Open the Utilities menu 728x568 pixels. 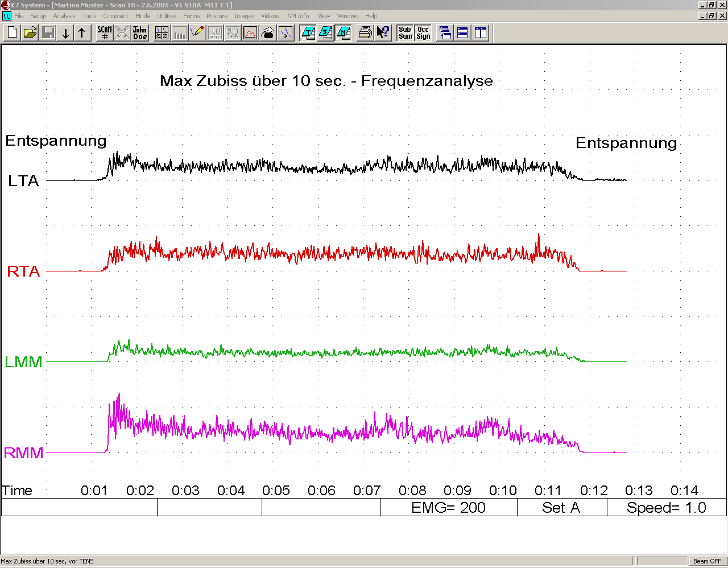(x=167, y=16)
